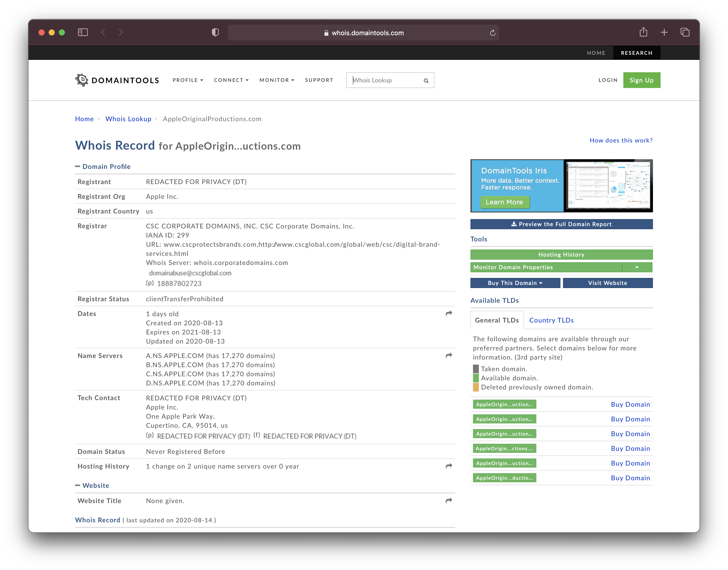This screenshot has width=728, height=570.
Task: Click the DomainTools Iris screenshot thumbnail
Action: (608, 186)
